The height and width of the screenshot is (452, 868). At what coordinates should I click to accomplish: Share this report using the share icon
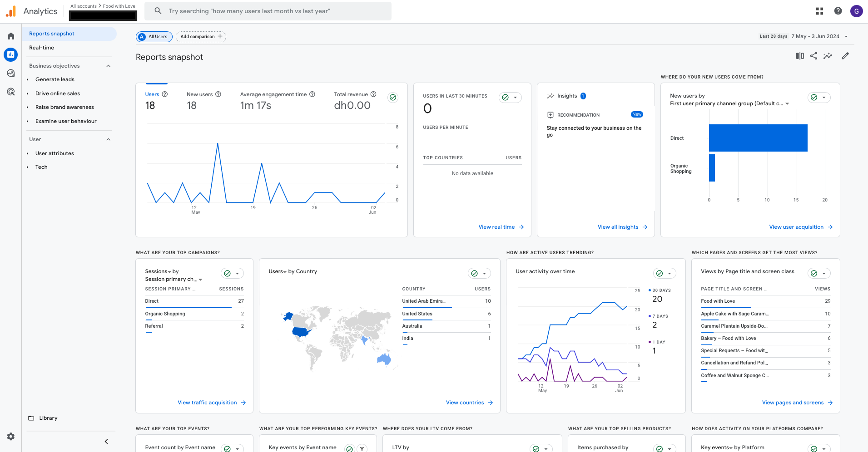813,55
